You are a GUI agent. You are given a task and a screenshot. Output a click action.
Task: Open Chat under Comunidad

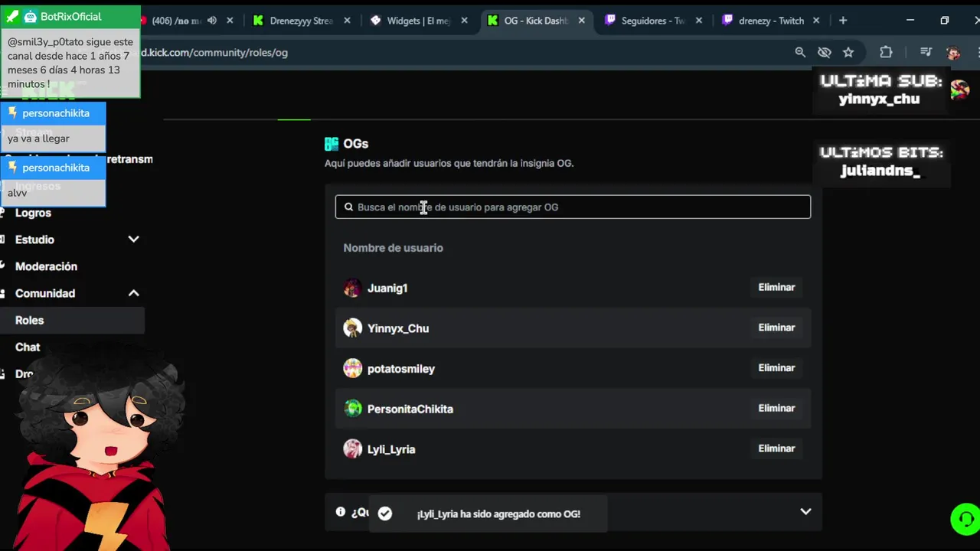pos(28,347)
